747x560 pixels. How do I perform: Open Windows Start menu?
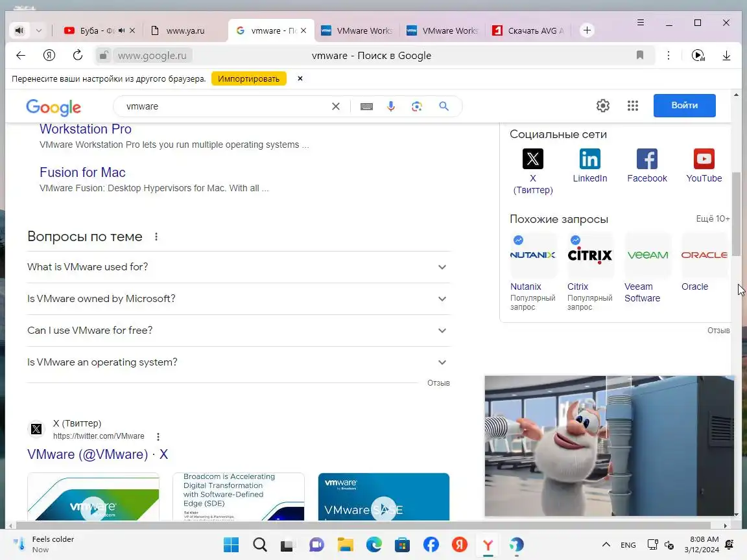[x=231, y=544]
